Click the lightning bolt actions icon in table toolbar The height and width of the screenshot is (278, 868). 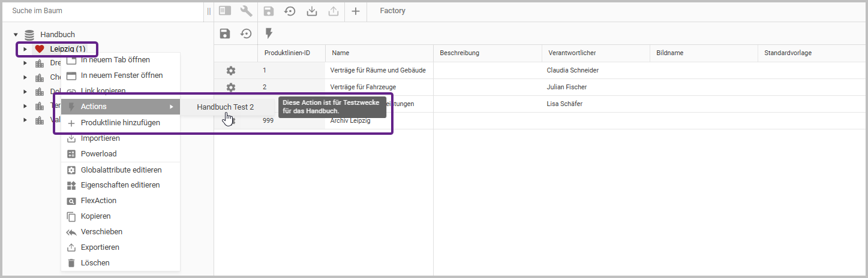click(x=269, y=34)
